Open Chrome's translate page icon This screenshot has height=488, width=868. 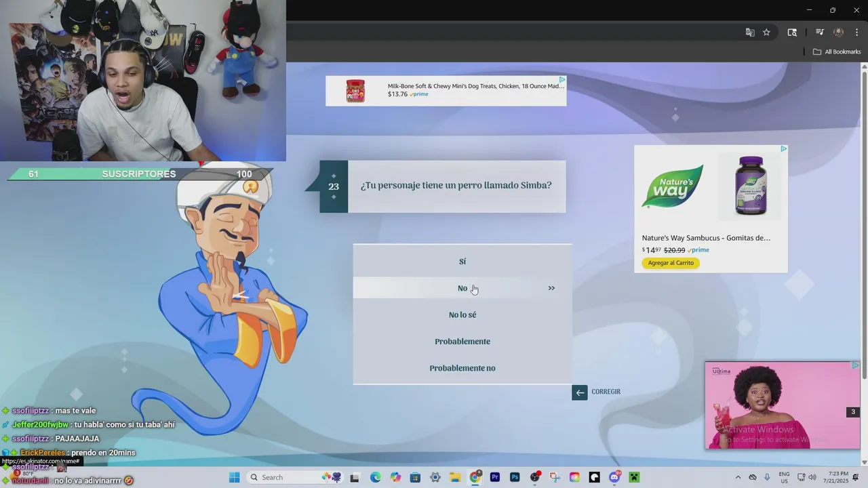click(750, 32)
